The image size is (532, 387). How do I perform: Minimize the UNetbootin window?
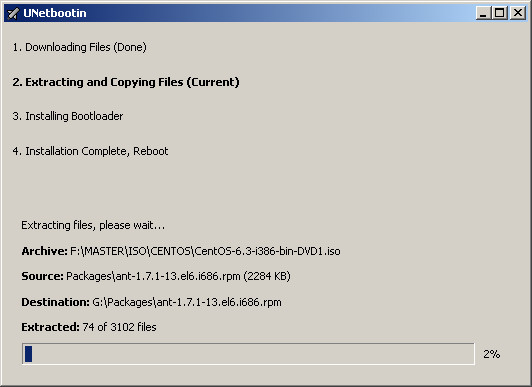pos(483,13)
